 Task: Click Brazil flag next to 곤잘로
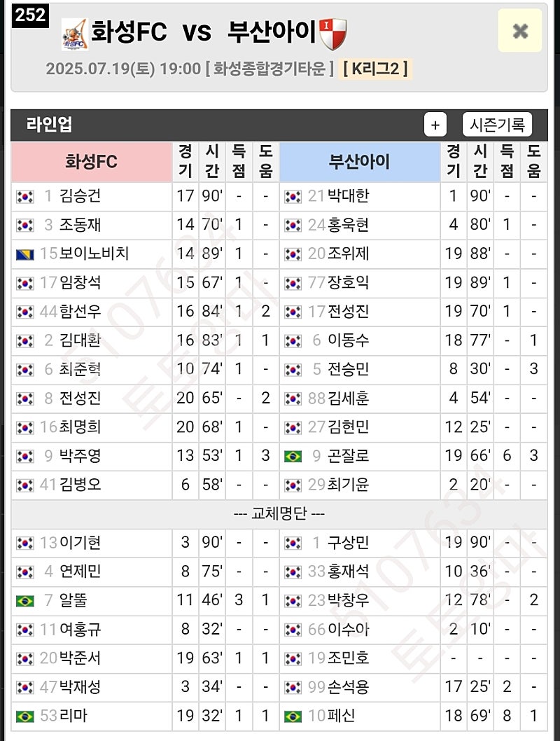click(293, 457)
